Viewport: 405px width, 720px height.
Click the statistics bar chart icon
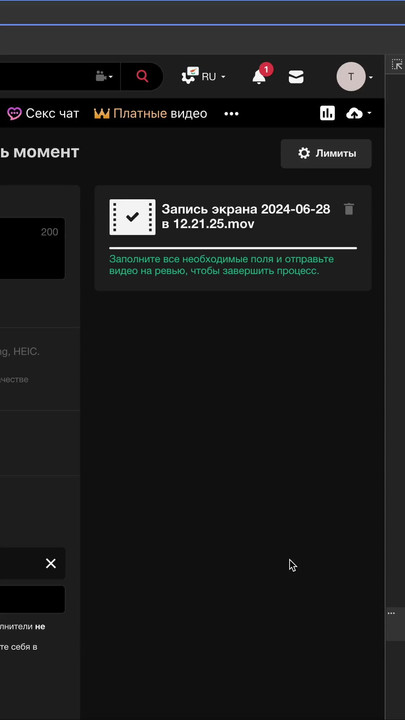[x=327, y=113]
